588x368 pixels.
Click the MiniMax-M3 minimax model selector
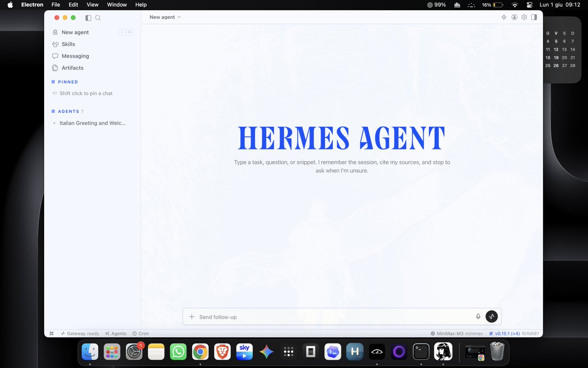coord(457,333)
